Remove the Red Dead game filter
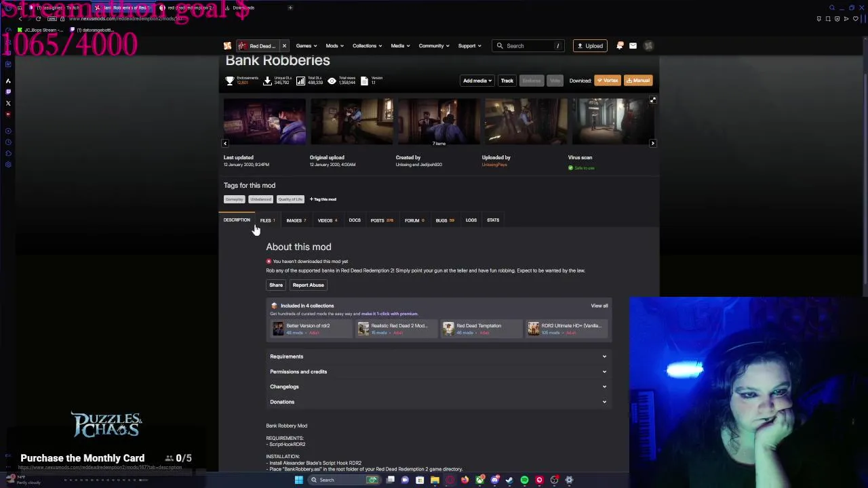Viewport: 868px width, 488px height. tap(284, 45)
